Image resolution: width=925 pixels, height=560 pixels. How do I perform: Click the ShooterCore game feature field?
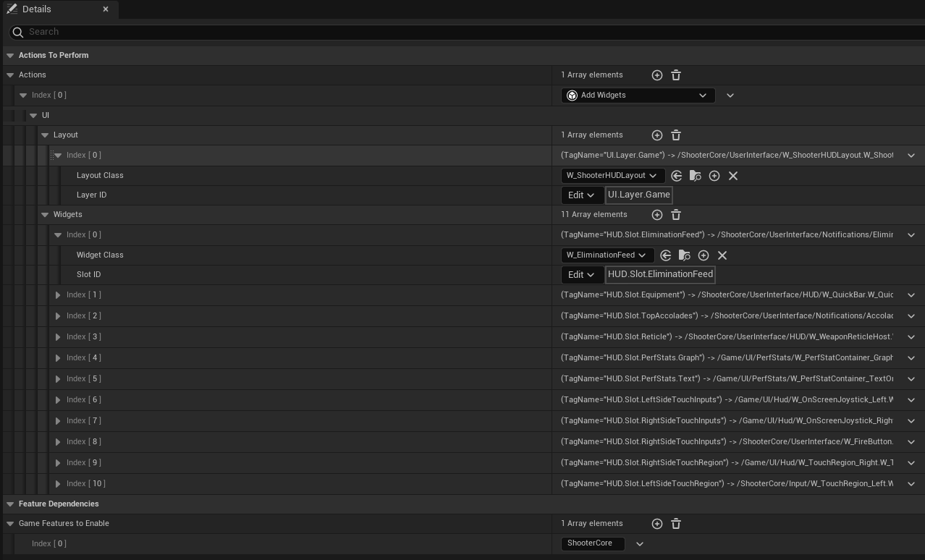(x=592, y=543)
